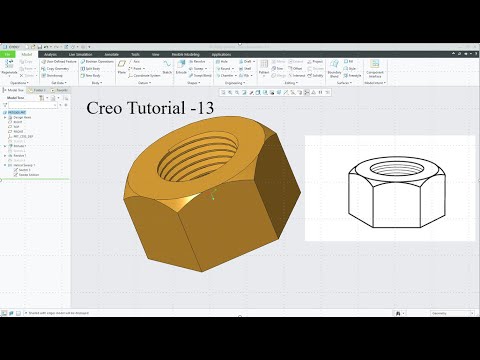Expand the Datum group menu

(144, 83)
